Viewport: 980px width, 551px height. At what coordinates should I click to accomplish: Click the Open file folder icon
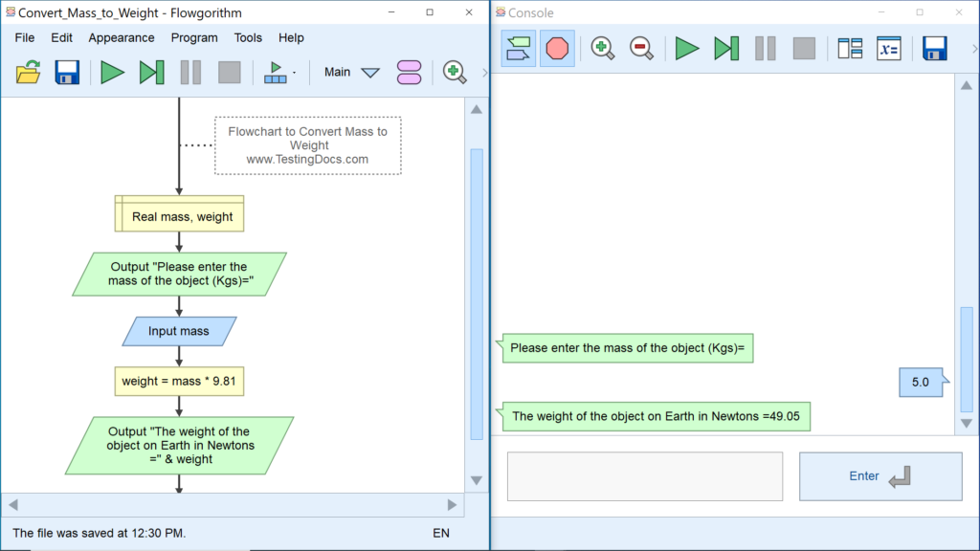[x=29, y=72]
